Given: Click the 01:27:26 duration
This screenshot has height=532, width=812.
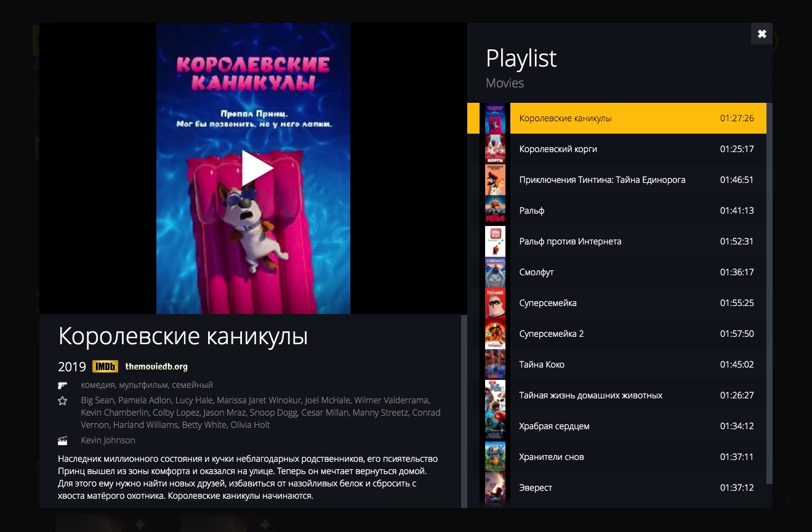Looking at the screenshot, I should point(737,118).
